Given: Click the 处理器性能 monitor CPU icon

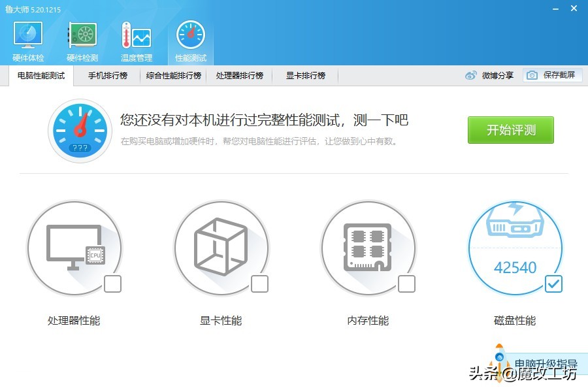Looking at the screenshot, I should pos(75,247).
